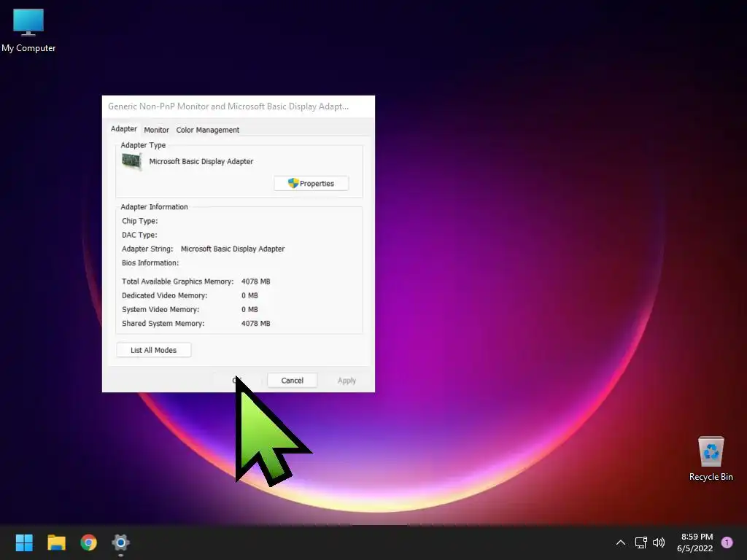Open network status tray icon
The image size is (747, 560).
[x=640, y=542]
